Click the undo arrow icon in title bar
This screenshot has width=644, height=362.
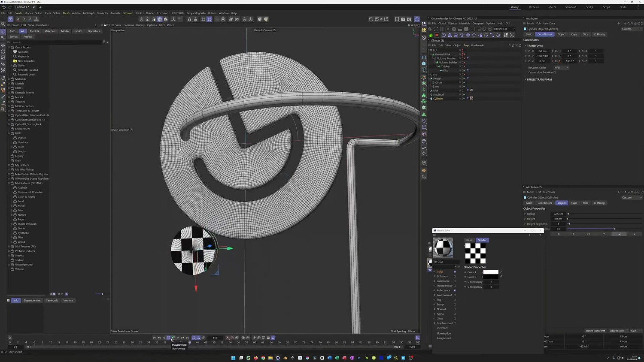pyautogui.click(x=4, y=7)
